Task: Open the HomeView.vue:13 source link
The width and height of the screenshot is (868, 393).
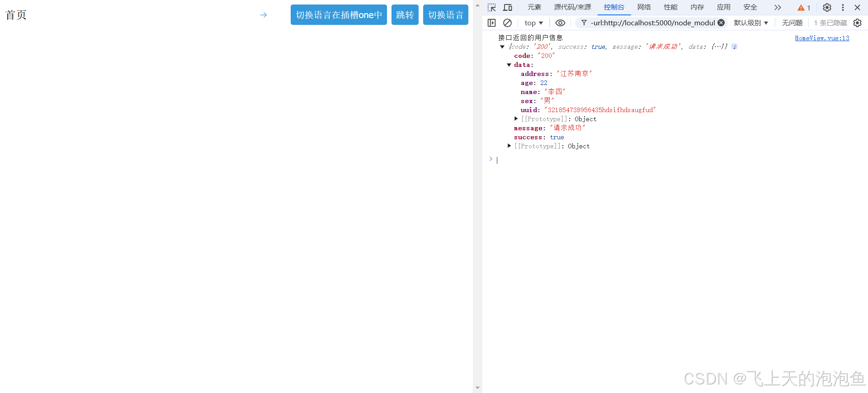Action: click(x=822, y=38)
